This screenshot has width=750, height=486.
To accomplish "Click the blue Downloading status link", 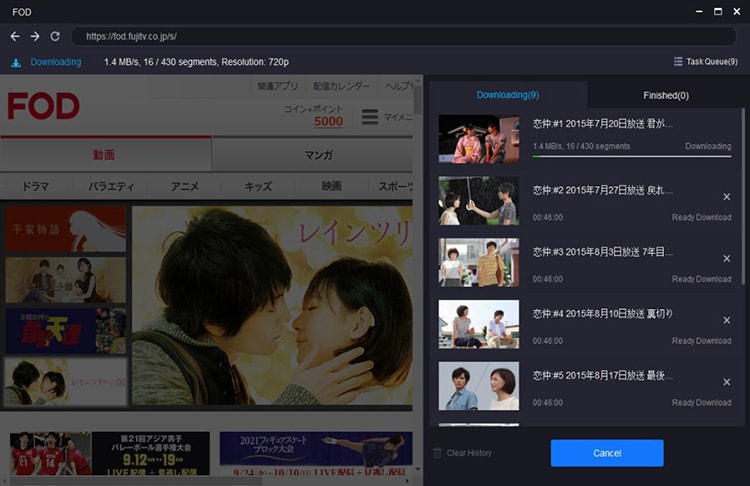I will pos(56,62).
